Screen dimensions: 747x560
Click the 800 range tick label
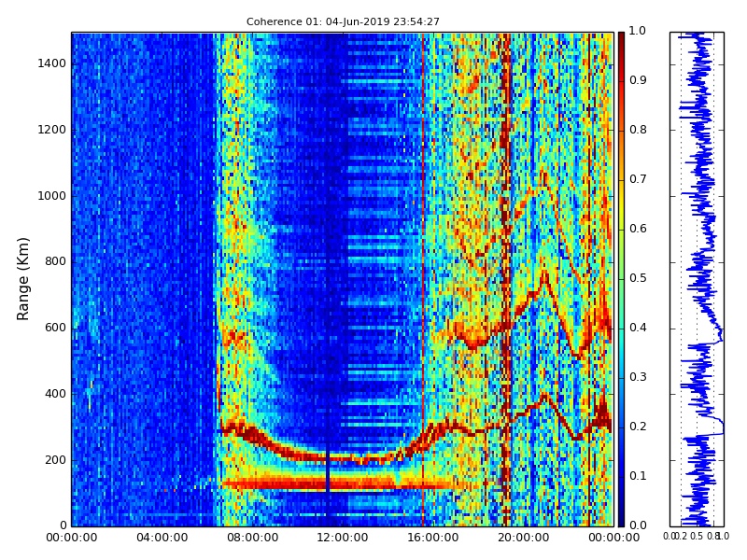pos(55,261)
